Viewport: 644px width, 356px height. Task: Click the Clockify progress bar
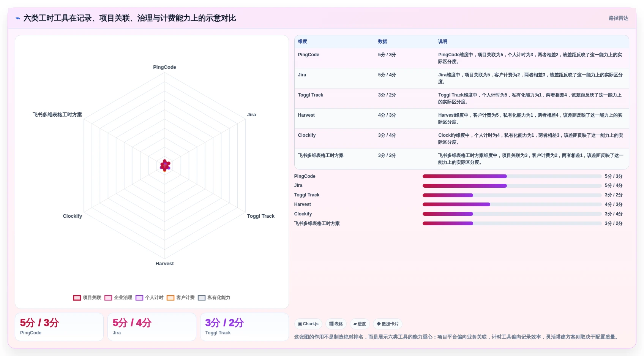point(512,214)
